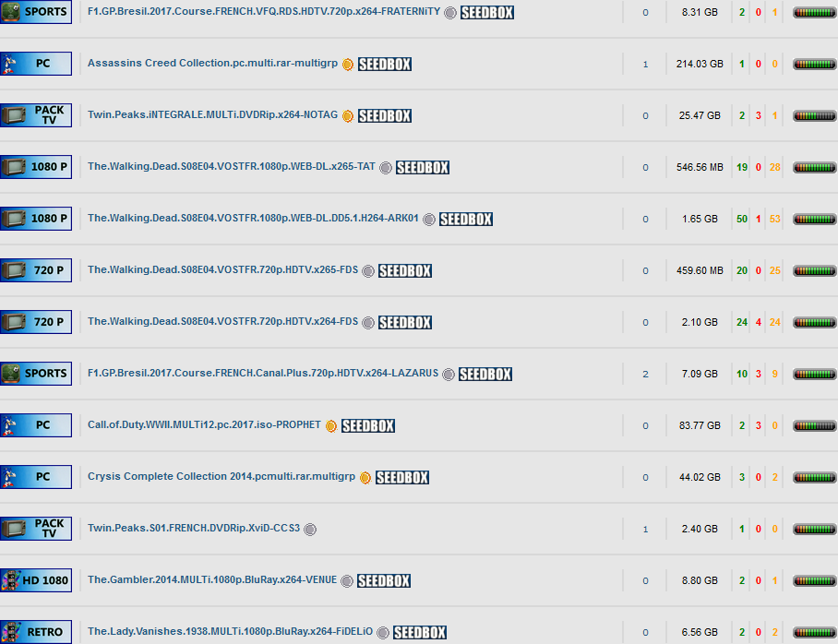This screenshot has height=644, width=838.
Task: Click the 83.77 GB size value
Action: 700,425
